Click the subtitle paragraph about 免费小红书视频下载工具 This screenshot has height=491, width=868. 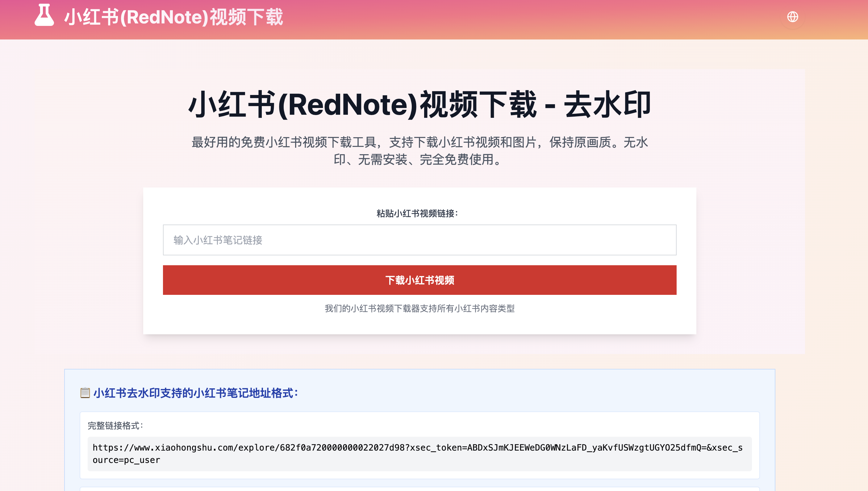tap(419, 142)
